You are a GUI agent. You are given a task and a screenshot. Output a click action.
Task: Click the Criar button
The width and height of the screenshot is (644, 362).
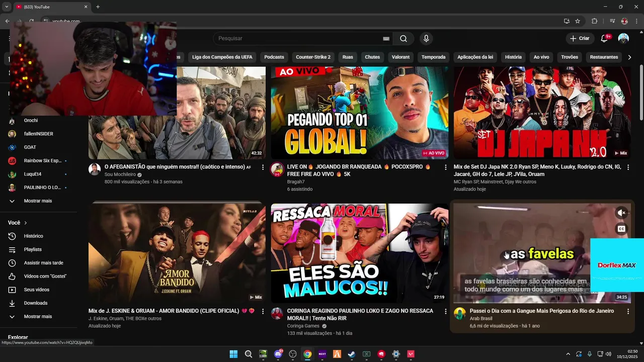[x=579, y=38]
